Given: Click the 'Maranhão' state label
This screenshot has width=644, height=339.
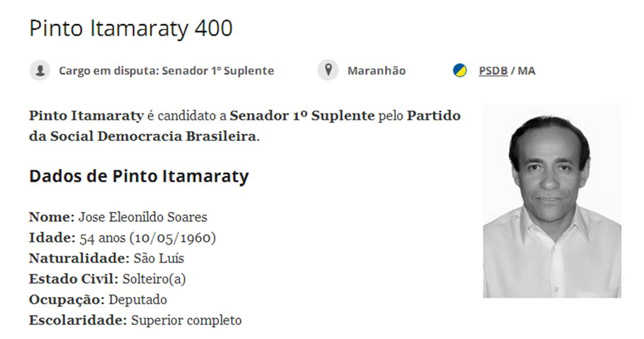Looking at the screenshot, I should (376, 71).
